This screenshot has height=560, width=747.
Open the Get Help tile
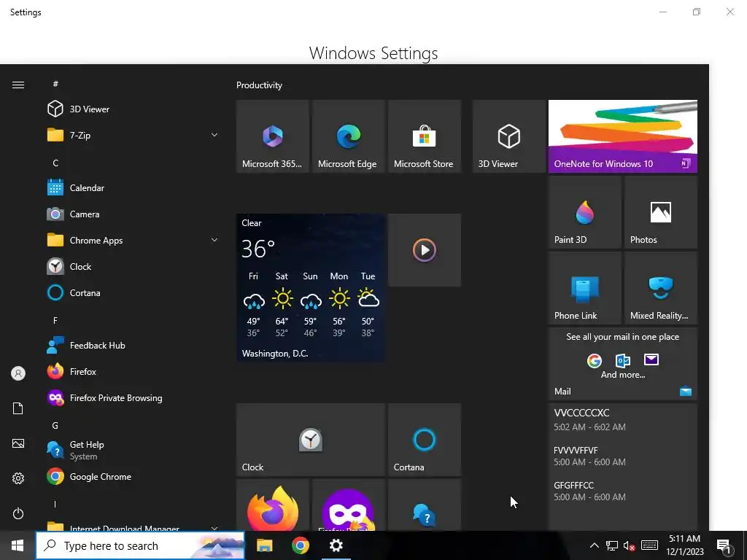pos(425,506)
